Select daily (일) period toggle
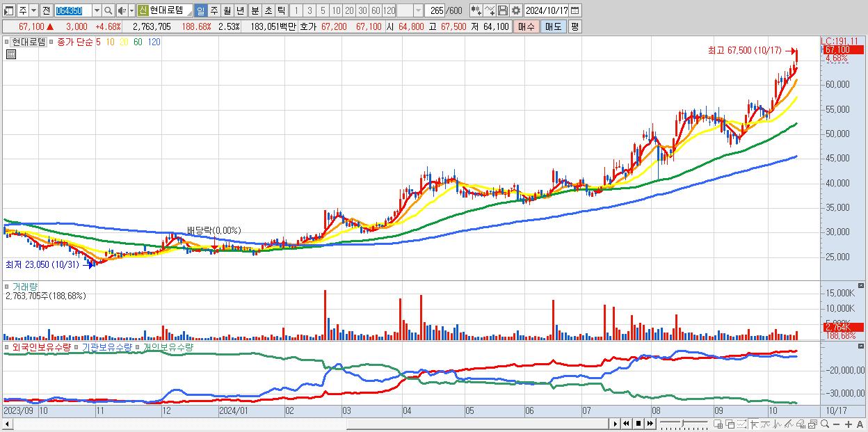The image size is (868, 432). (200, 10)
